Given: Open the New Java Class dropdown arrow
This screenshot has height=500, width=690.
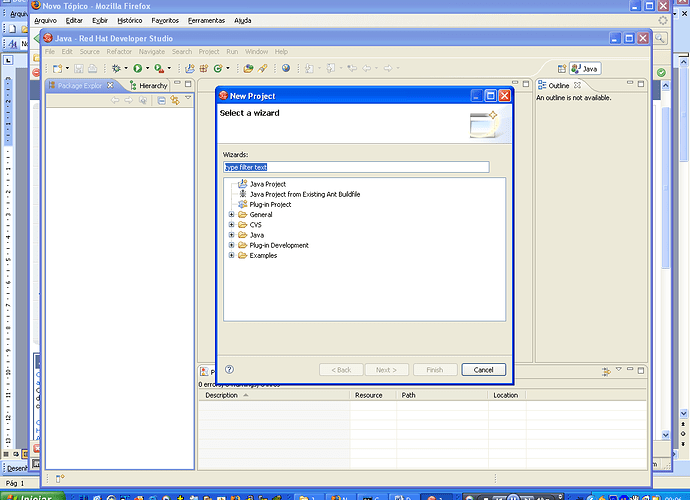Looking at the screenshot, I should click(228, 68).
